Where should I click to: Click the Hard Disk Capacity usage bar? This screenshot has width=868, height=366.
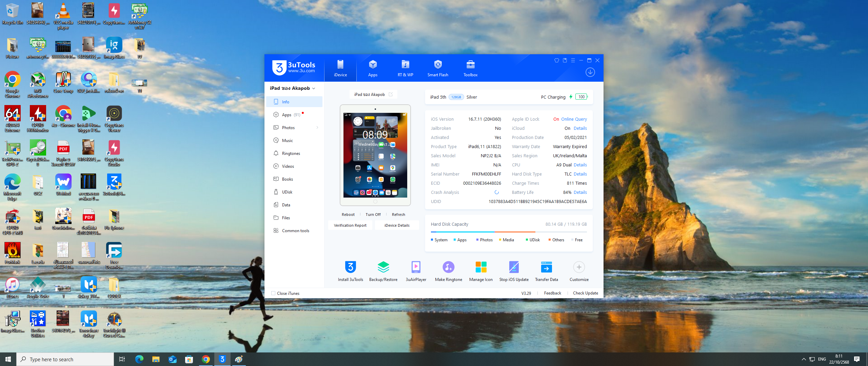click(x=509, y=232)
